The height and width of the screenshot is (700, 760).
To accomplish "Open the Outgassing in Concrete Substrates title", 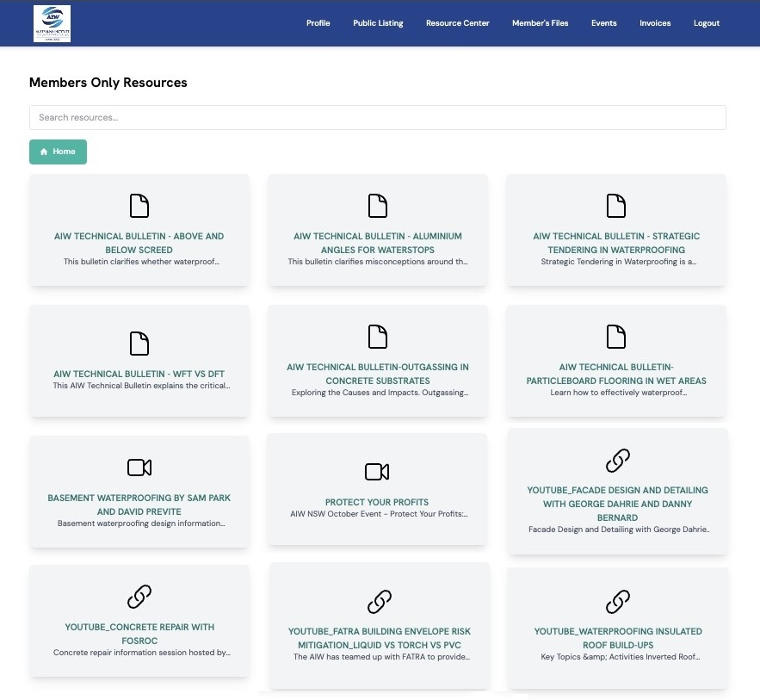I will point(378,374).
